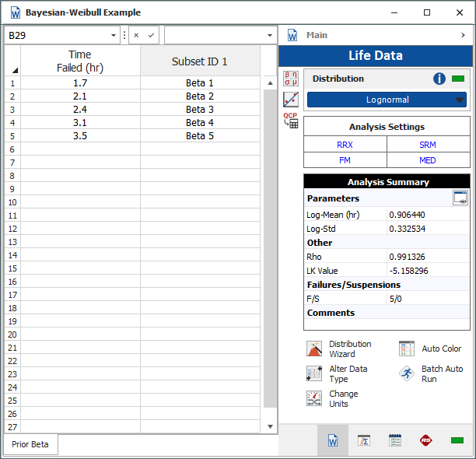Image resolution: width=476 pixels, height=459 pixels.
Task: Toggle the RRX analysis method setting
Action: tap(345, 145)
